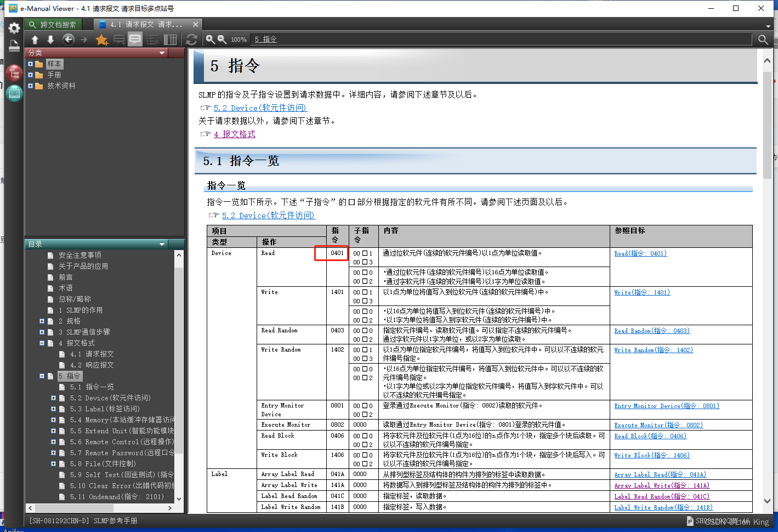Toggle the split-pane layout icon
Image resolution: width=778 pixels, height=532 pixels.
[x=170, y=39]
